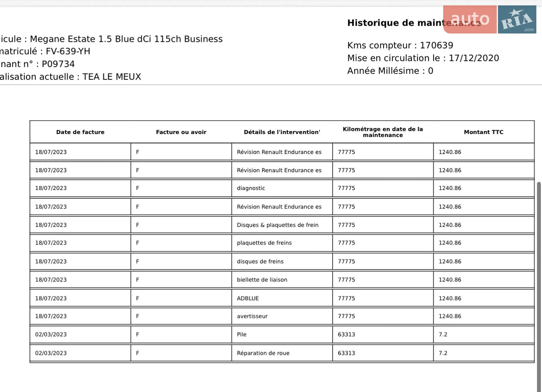542x392 pixels.
Task: Click the 'Année Millésime : 0' line
Action: pos(390,71)
